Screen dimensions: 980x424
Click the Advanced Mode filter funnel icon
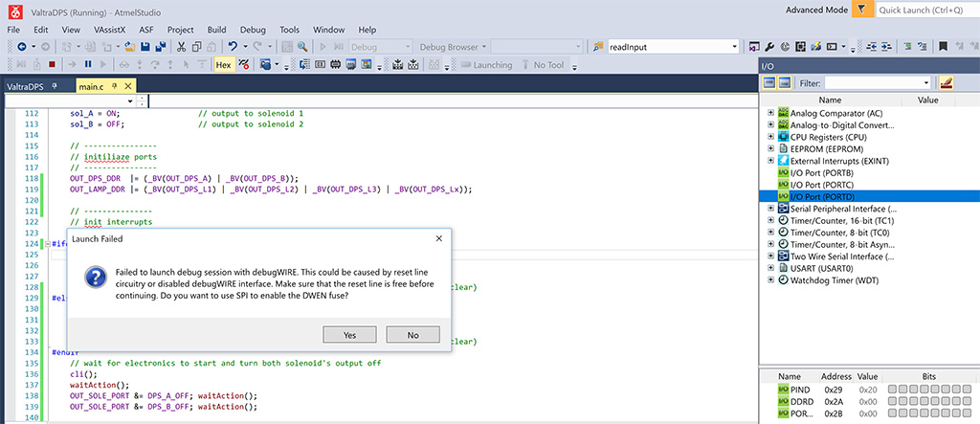point(862,10)
